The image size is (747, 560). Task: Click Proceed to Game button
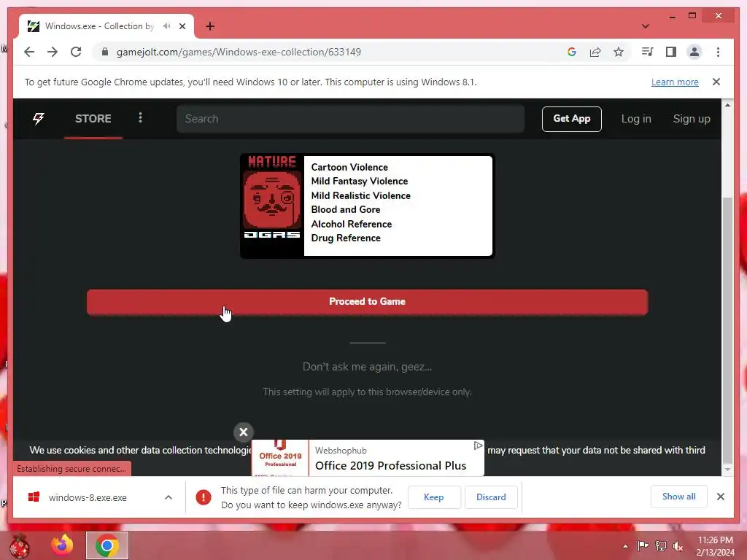coord(368,302)
